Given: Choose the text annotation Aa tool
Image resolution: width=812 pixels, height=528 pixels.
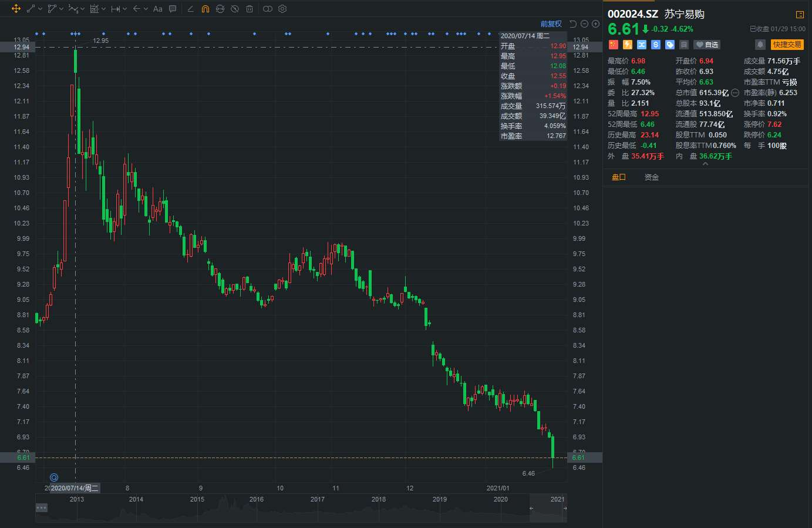Looking at the screenshot, I should point(157,9).
